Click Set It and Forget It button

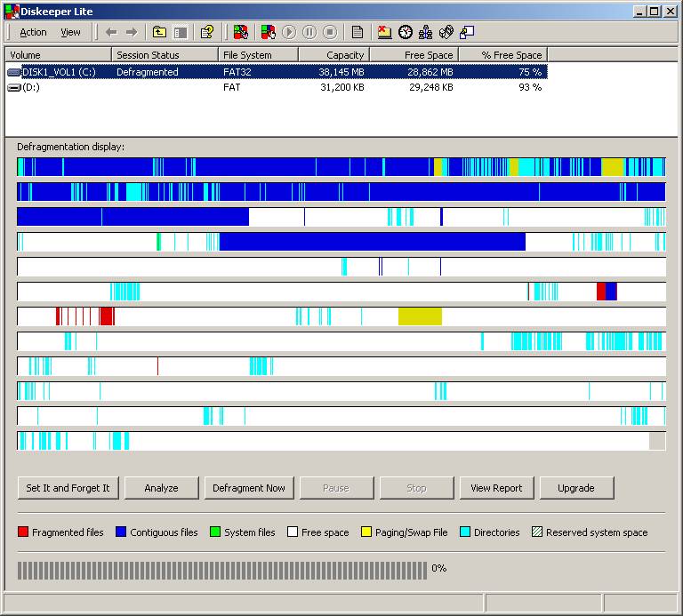click(68, 488)
